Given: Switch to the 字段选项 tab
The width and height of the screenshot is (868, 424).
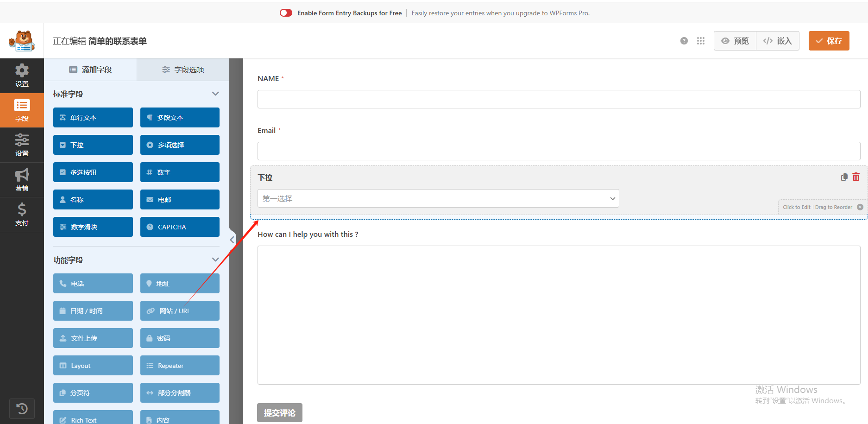Looking at the screenshot, I should [183, 70].
